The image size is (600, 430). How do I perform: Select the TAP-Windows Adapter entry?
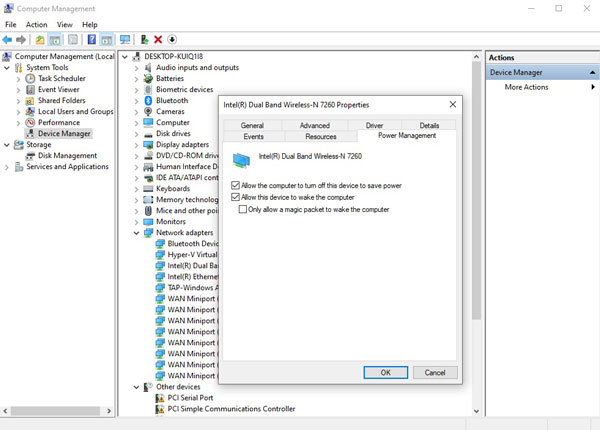193,288
